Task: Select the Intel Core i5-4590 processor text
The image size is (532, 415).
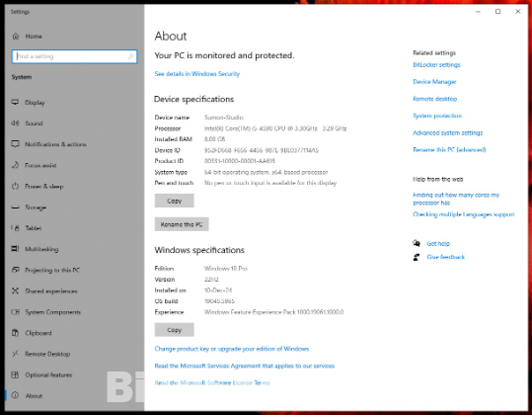Action: 275,128
